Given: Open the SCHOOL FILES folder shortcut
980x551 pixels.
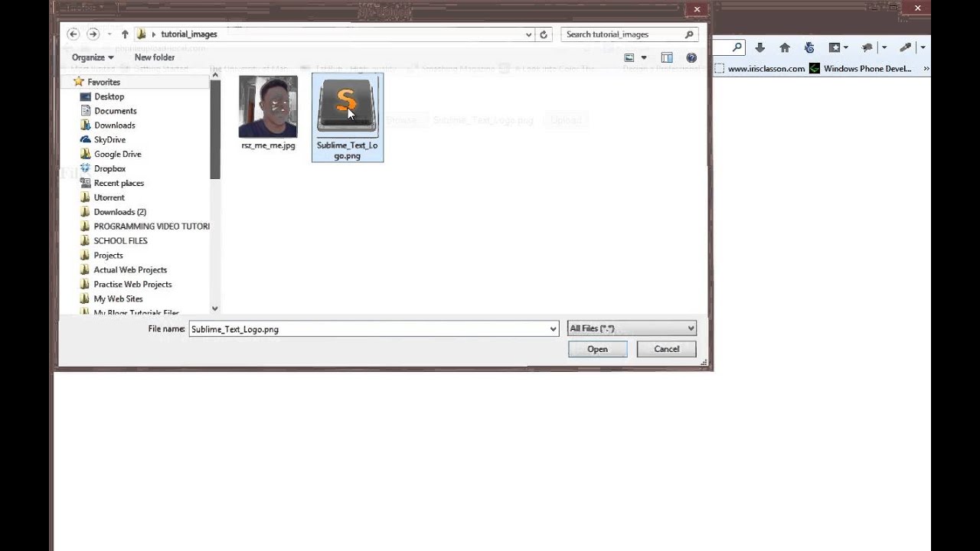Looking at the screenshot, I should 120,241.
